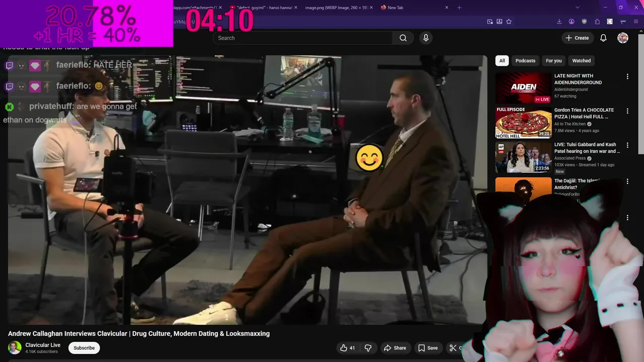Open AidenUnderground channel name
This screenshot has height=362, width=644.
(571, 89)
